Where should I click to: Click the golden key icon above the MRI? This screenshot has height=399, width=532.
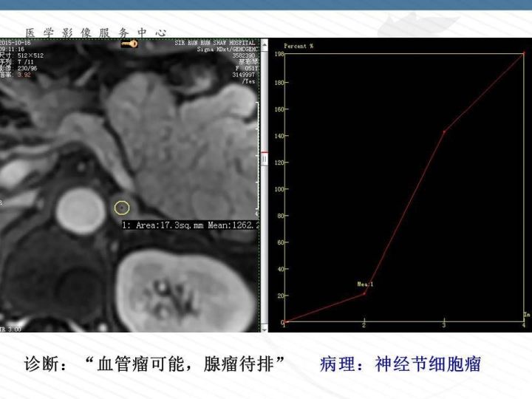(129, 44)
